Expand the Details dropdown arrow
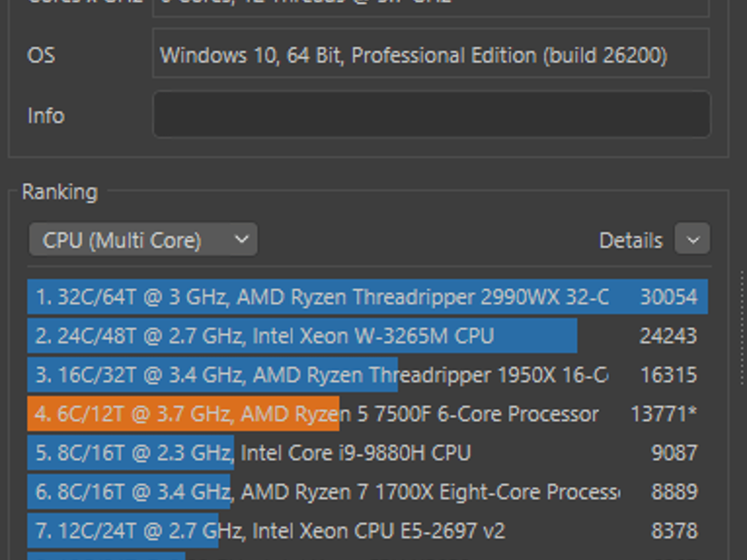 (x=692, y=239)
